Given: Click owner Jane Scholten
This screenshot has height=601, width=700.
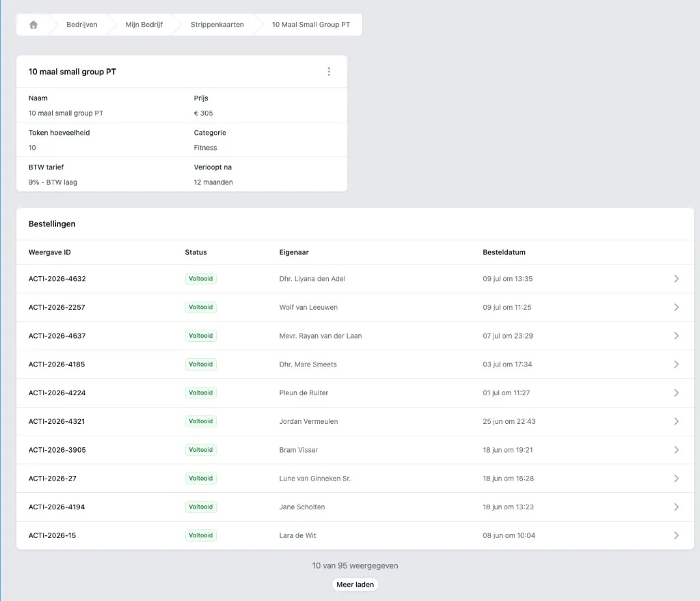Looking at the screenshot, I should point(301,507).
